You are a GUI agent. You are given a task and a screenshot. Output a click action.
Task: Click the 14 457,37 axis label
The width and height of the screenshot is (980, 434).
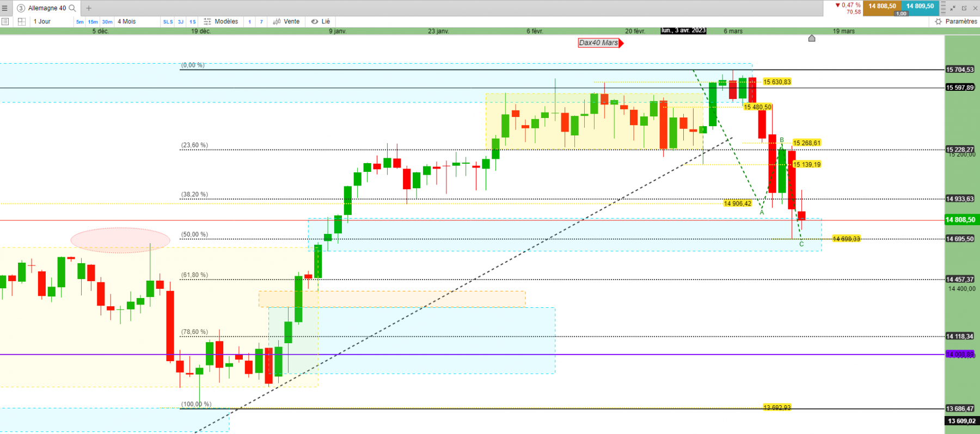click(x=960, y=280)
